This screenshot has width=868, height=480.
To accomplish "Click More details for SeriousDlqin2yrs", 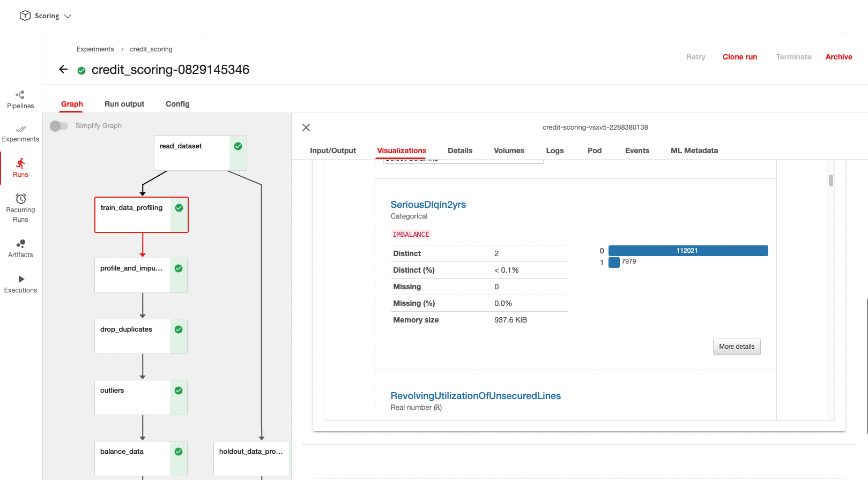I will coord(737,347).
